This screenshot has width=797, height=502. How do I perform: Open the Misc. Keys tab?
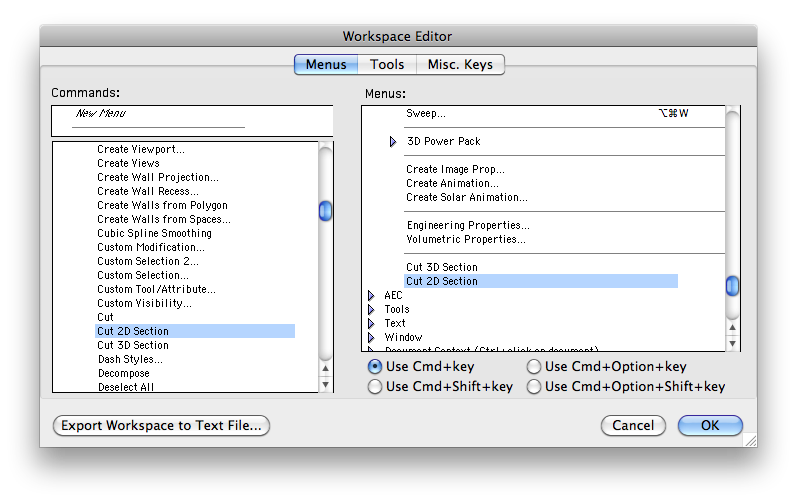[x=460, y=64]
